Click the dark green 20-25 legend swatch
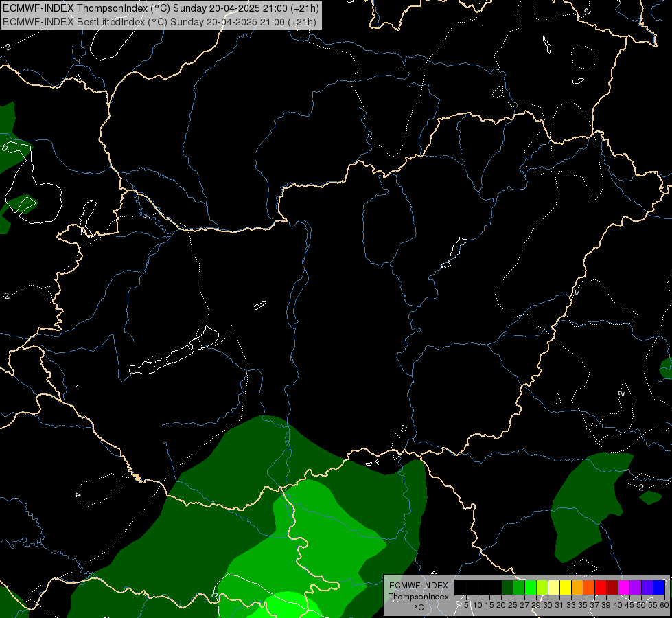This screenshot has height=618, width=672. (507, 587)
